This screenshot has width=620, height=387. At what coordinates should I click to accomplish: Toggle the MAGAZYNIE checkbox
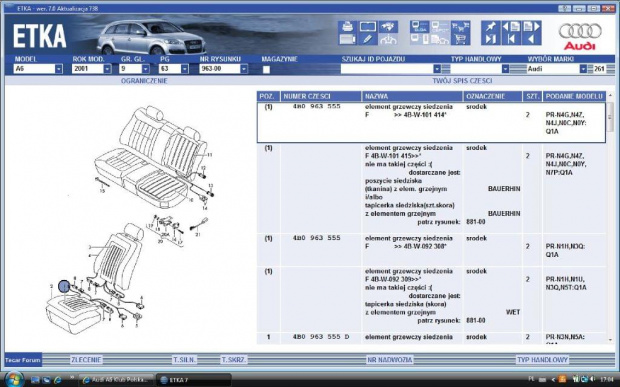pos(266,70)
